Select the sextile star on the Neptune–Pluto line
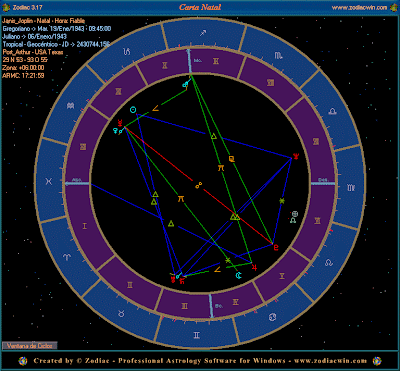400x371 pixels. coord(282,201)
